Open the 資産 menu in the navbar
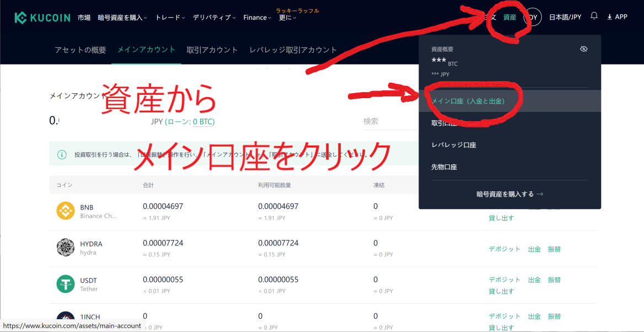Screen dimensions: 644x332 [509, 17]
